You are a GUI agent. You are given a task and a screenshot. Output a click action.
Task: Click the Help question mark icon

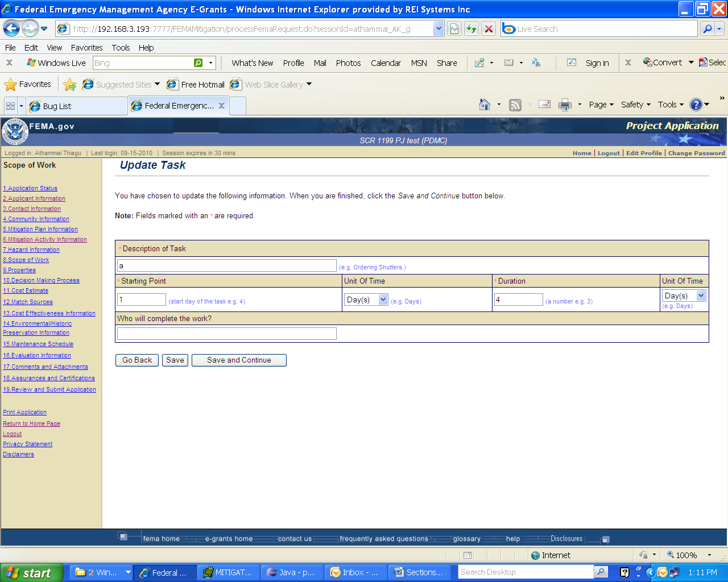pos(696,105)
